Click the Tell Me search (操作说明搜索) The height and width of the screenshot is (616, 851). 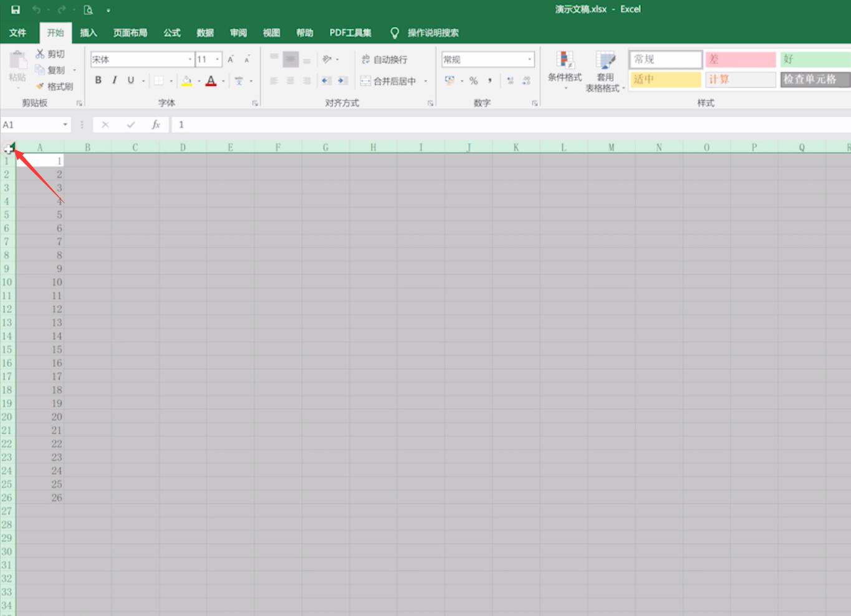click(425, 32)
